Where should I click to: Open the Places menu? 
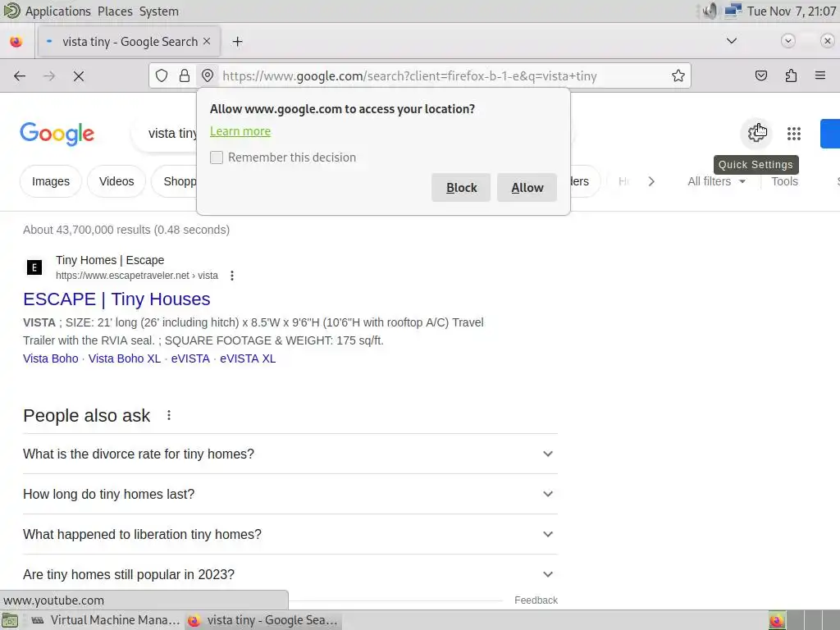click(115, 11)
